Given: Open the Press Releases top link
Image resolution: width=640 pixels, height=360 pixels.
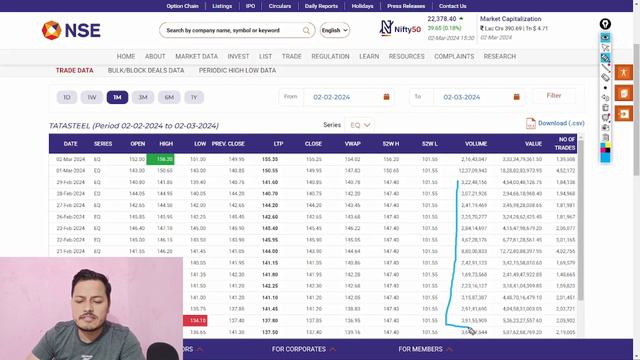Looking at the screenshot, I should (406, 6).
